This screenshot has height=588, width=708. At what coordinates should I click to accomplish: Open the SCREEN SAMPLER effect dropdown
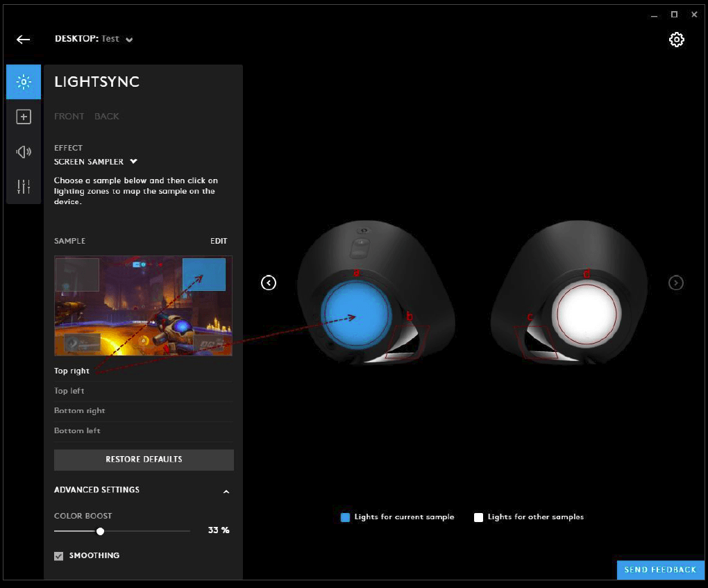pos(95,161)
